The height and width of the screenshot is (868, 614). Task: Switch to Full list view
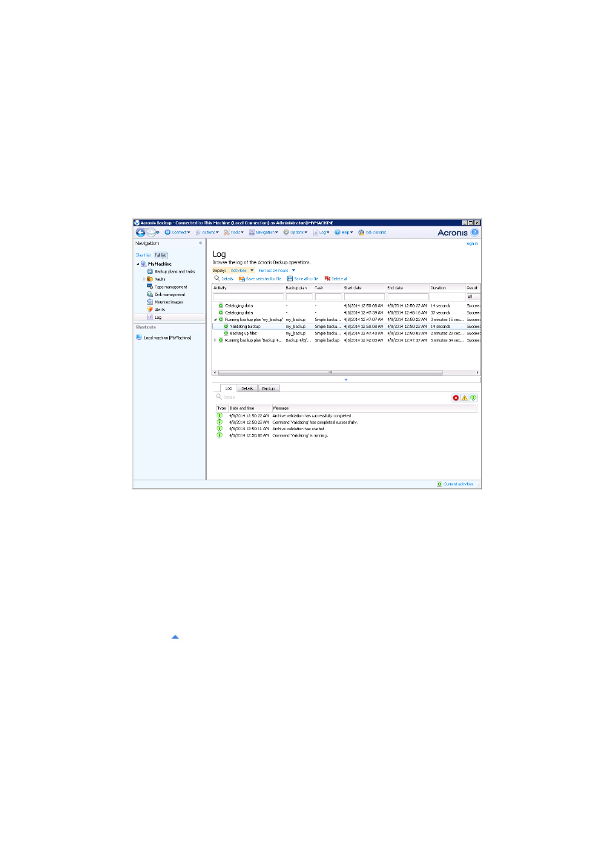(x=160, y=255)
